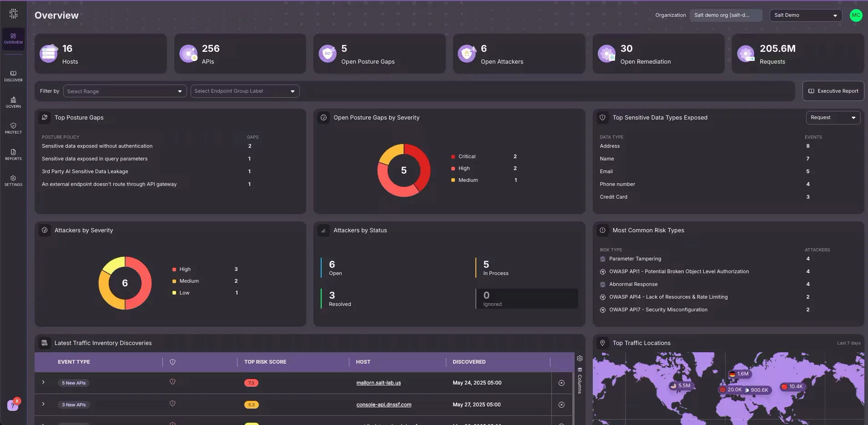Change the Request dropdown in Top Sensitive Data Types
This screenshot has height=425, width=868.
[x=833, y=117]
